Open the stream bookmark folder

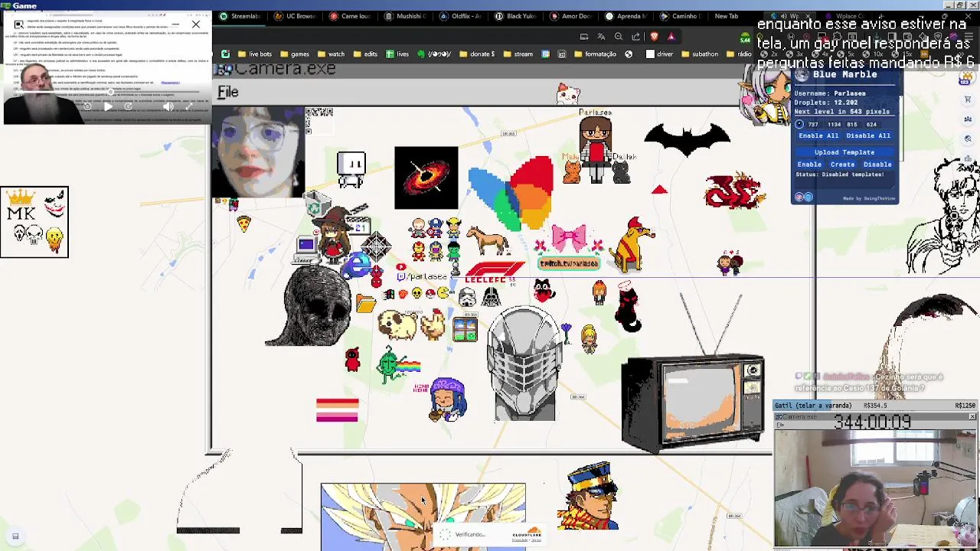(518, 54)
